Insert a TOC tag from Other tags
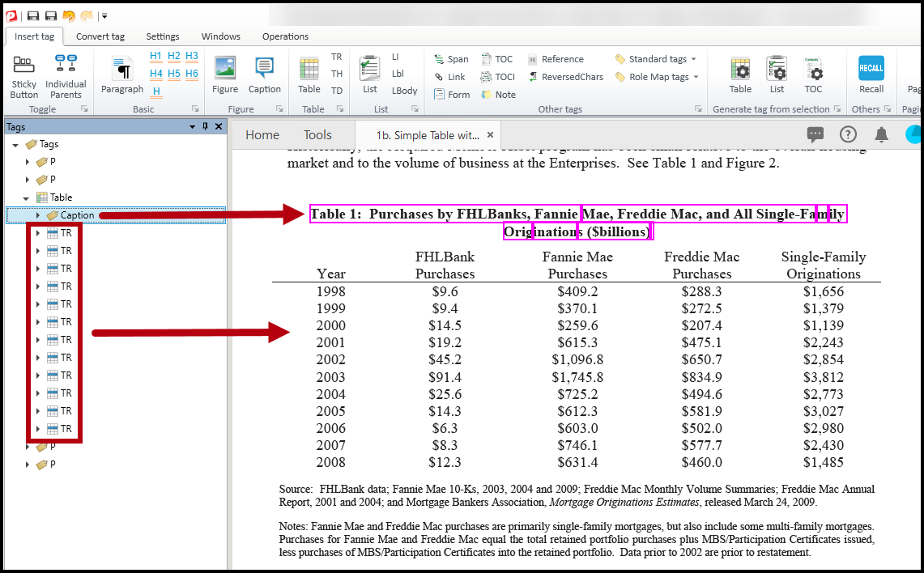The width and height of the screenshot is (924, 573). coord(496,59)
